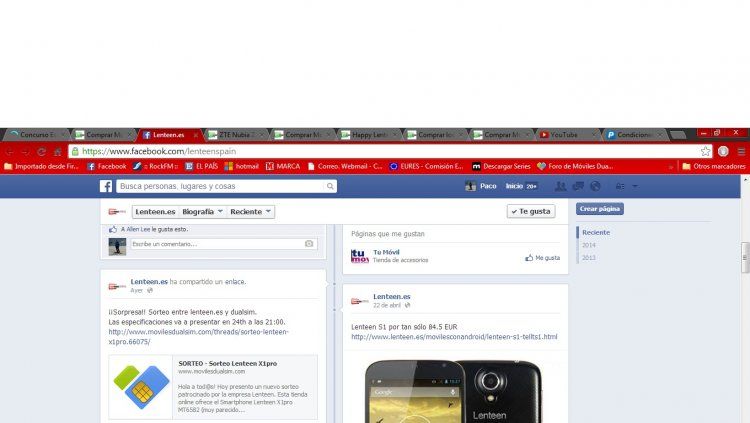This screenshot has width=750, height=423.
Task: Click Lenteen.es logo in page header
Action: click(x=117, y=212)
